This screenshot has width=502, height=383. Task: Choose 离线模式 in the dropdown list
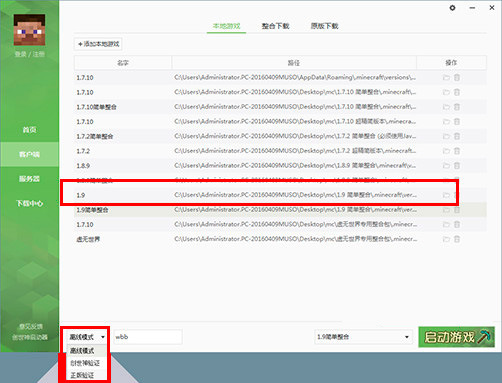click(87, 351)
